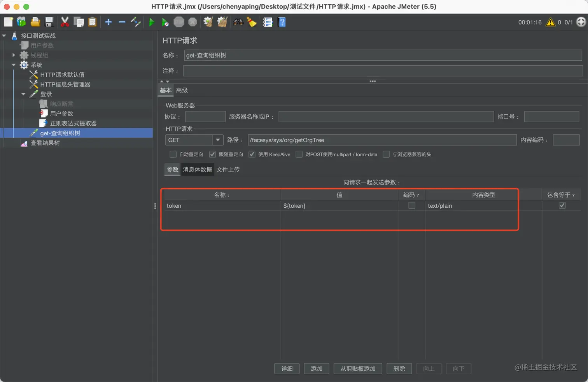The width and height of the screenshot is (588, 382).
Task: Click the ${token} value cell
Action: [339, 206]
